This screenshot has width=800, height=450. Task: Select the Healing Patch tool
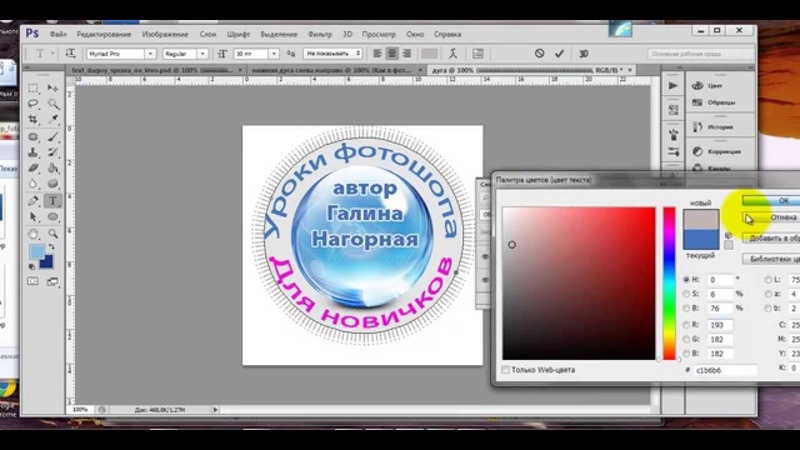click(x=33, y=137)
